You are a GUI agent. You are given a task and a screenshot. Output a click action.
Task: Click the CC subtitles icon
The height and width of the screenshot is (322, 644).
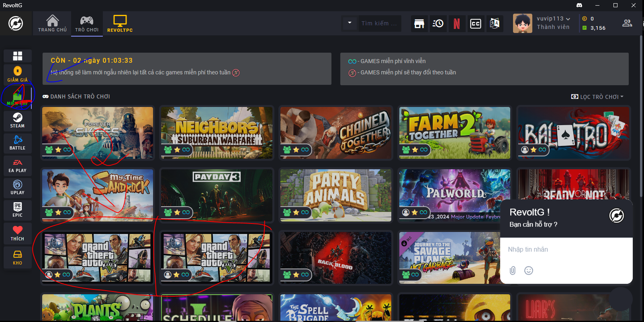tap(476, 24)
